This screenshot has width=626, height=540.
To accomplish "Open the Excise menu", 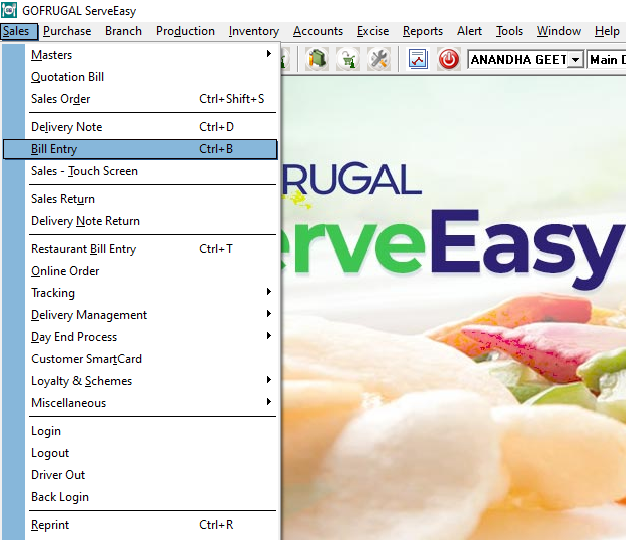I will pyautogui.click(x=373, y=31).
